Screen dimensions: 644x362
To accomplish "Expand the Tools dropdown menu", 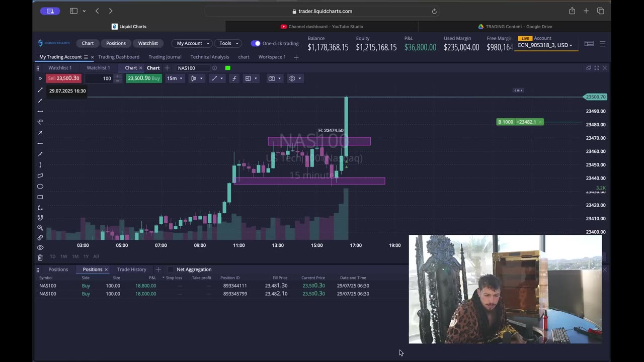I will (x=229, y=43).
